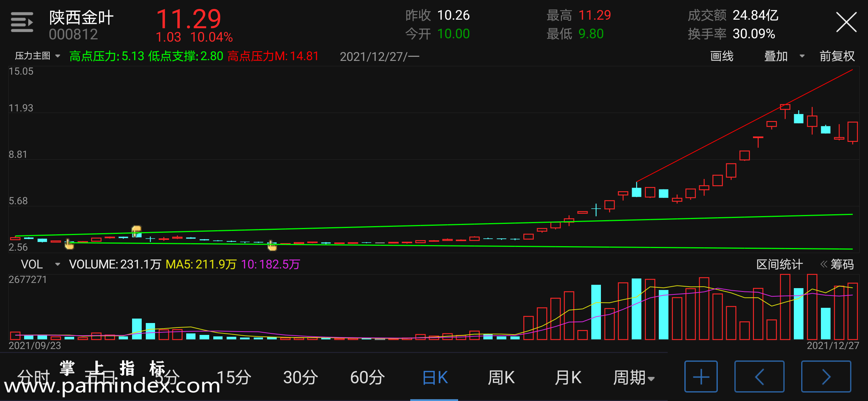
Task: Expand the 筹码 chip distribution panel
Action: 837,264
